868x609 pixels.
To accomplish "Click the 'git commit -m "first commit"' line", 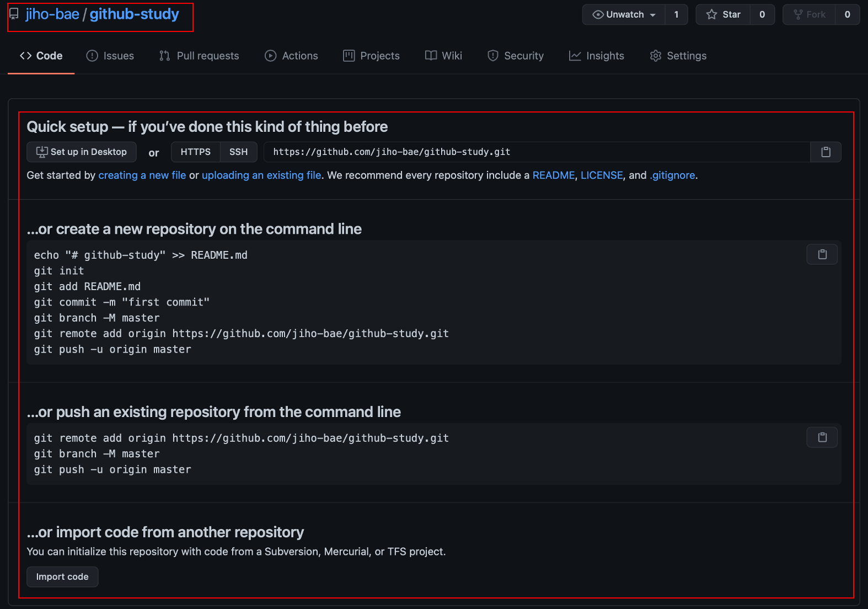I will [x=122, y=302].
